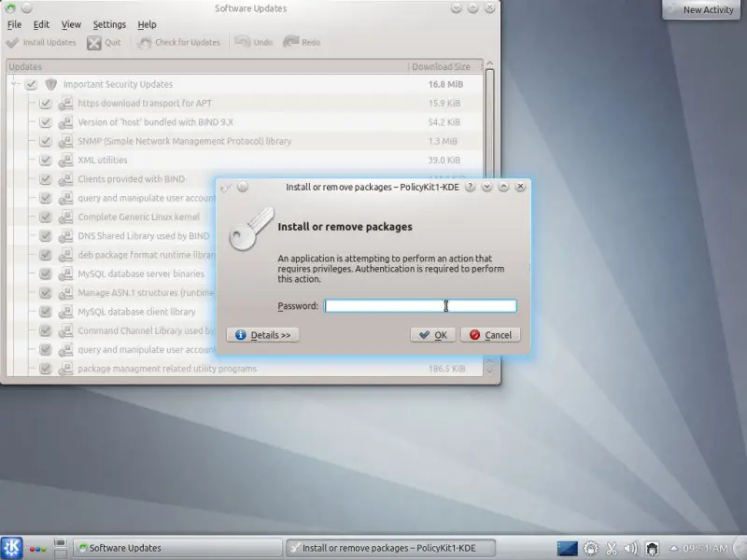Toggle the deb package format runtime library checkbox
Viewport: 747px width, 560px height.
pyautogui.click(x=45, y=255)
